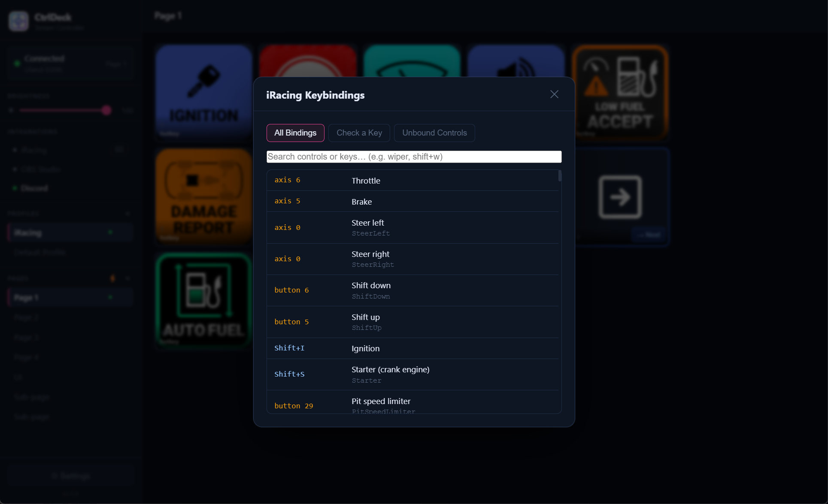Click the brightness slider handle
Viewport: 828px width, 504px height.
coord(106,110)
